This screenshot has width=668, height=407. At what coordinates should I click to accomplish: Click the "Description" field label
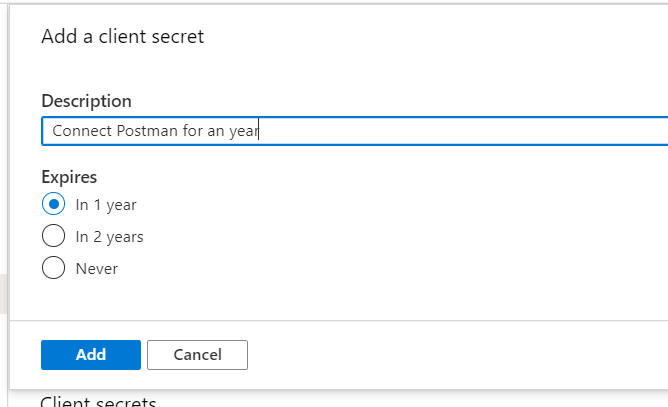coord(86,101)
